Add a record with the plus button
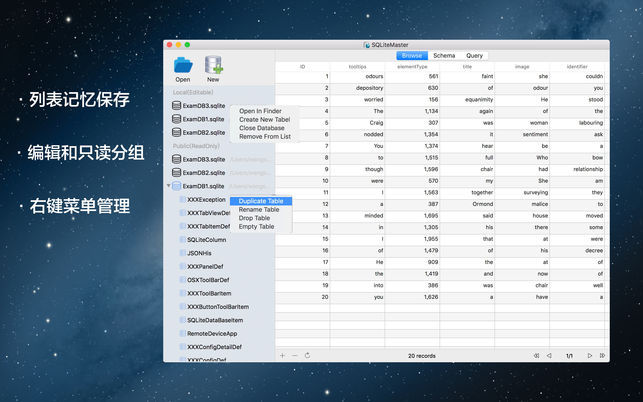Image resolution: width=643 pixels, height=402 pixels. (x=282, y=356)
